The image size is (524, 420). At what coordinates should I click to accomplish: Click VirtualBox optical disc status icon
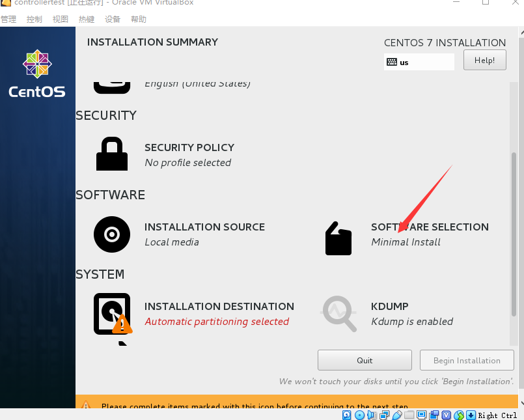pos(359,415)
